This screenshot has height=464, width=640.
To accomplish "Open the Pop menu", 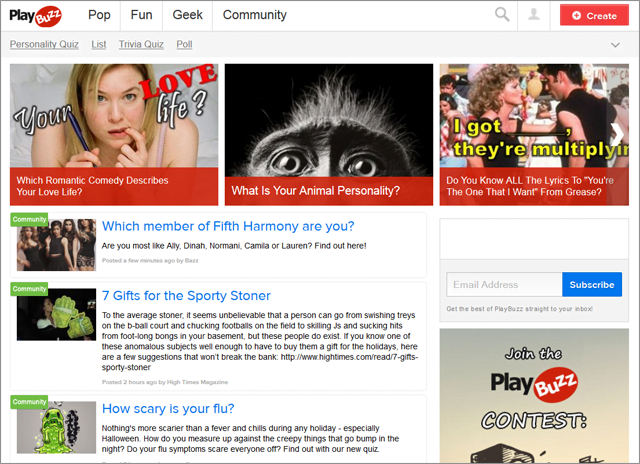I will (99, 15).
